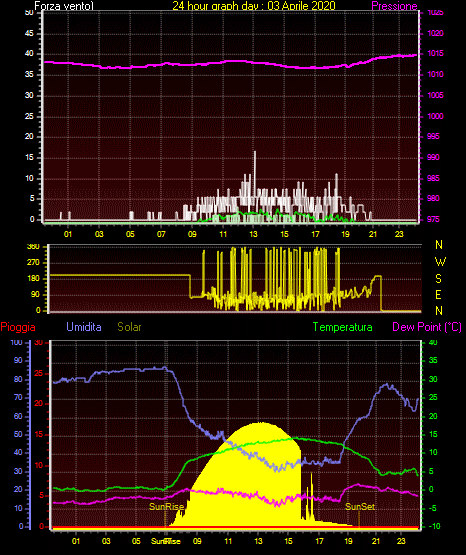The width and height of the screenshot is (466, 555).
Task: Click the E compass label on direction graph
Action: tap(438, 294)
